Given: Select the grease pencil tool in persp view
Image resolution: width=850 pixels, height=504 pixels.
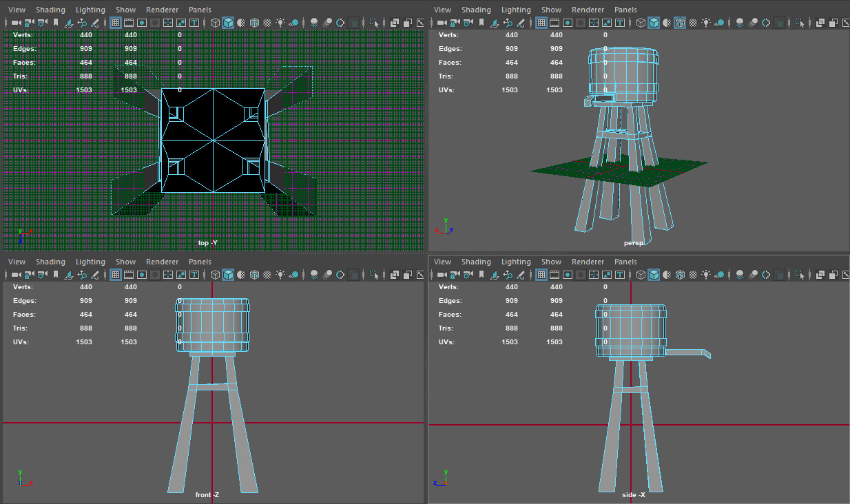Looking at the screenshot, I should click(521, 23).
